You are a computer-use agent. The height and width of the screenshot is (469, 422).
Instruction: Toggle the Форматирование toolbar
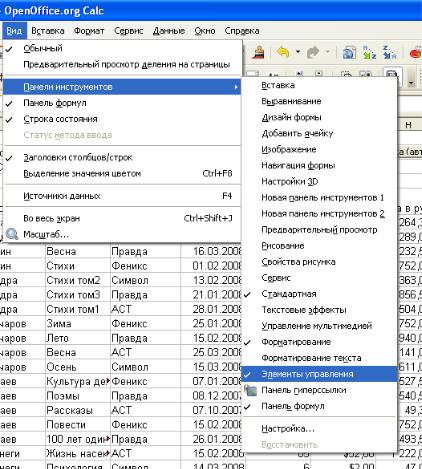coord(319,342)
